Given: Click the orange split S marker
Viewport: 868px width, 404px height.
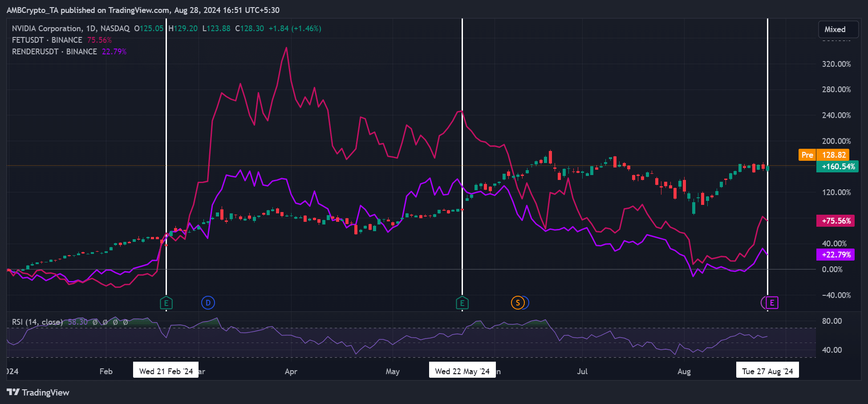Looking at the screenshot, I should click(517, 303).
